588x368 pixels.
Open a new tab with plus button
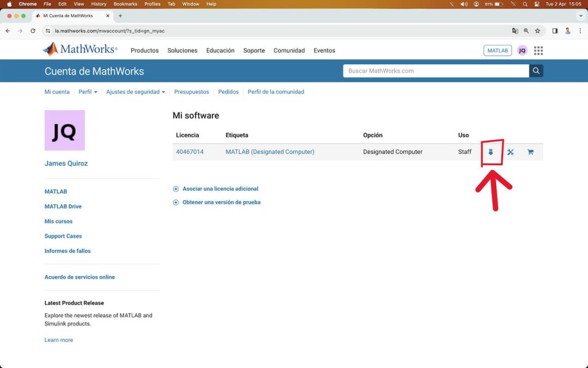click(x=121, y=16)
